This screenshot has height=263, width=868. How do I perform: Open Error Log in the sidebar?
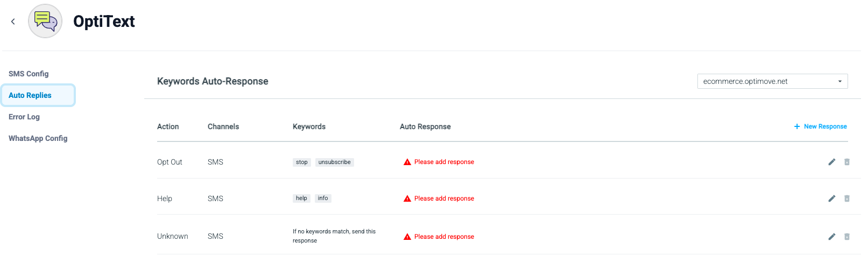coord(24,117)
